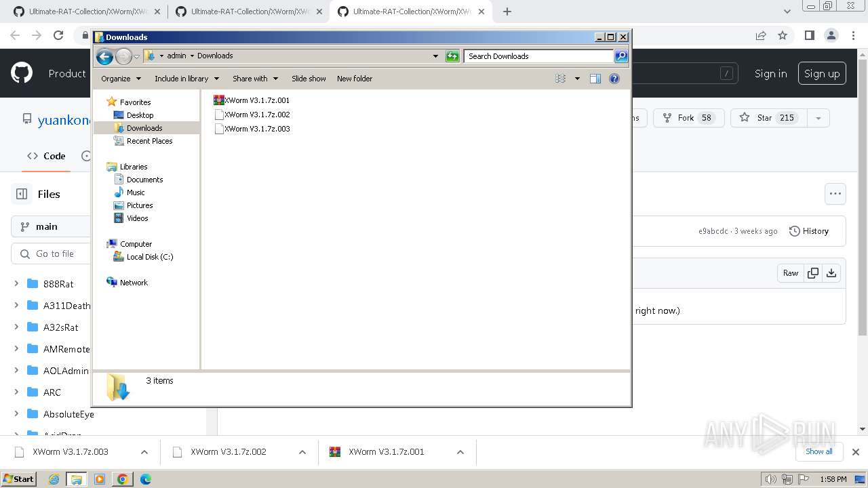Collapse GitHub Files side panel icon
The image size is (868, 488).
click(22, 194)
